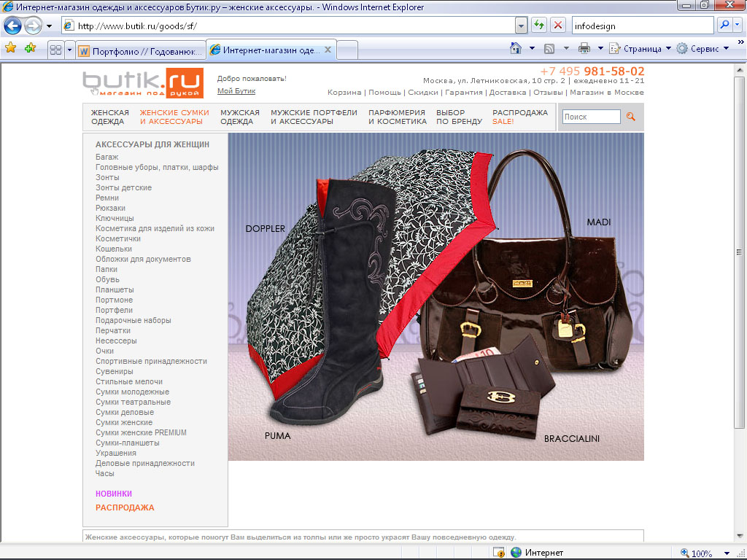Expand the tab list dropdown arrow
Screen dimensions: 747x560
(69, 50)
